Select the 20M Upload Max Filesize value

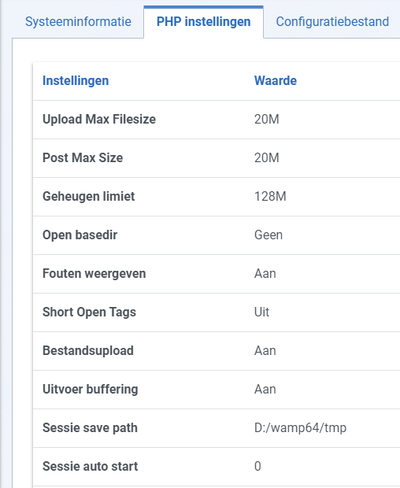[x=267, y=119]
